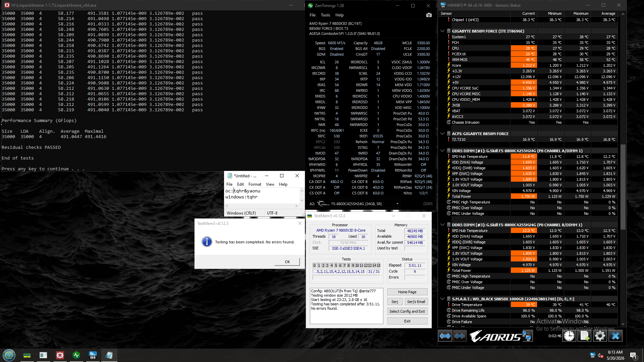Take a ZenTimings screenshot with the camera icon
Screen dimensions: 644x362
pos(429,15)
